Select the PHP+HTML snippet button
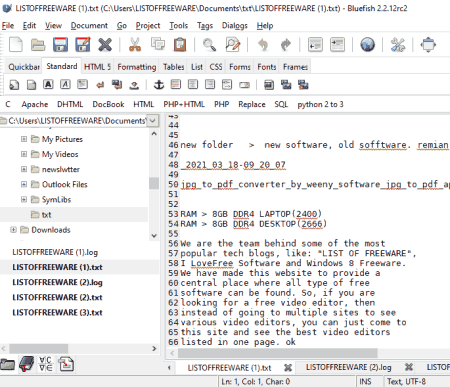 pyautogui.click(x=184, y=104)
